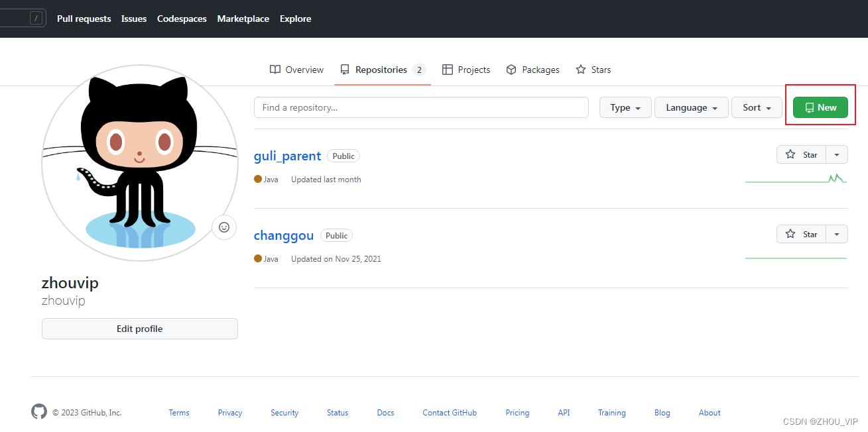868x432 pixels.
Task: Click the star icon for changgou
Action: click(790, 234)
